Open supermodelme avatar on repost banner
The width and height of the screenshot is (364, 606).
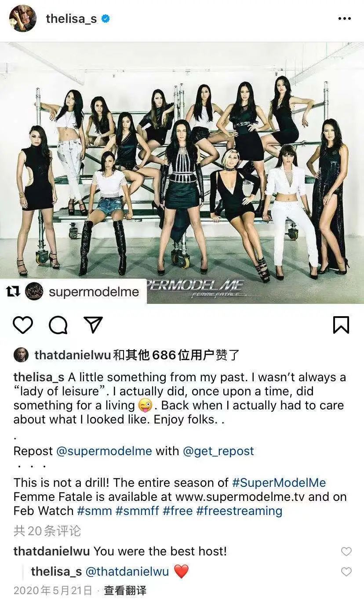[34, 292]
